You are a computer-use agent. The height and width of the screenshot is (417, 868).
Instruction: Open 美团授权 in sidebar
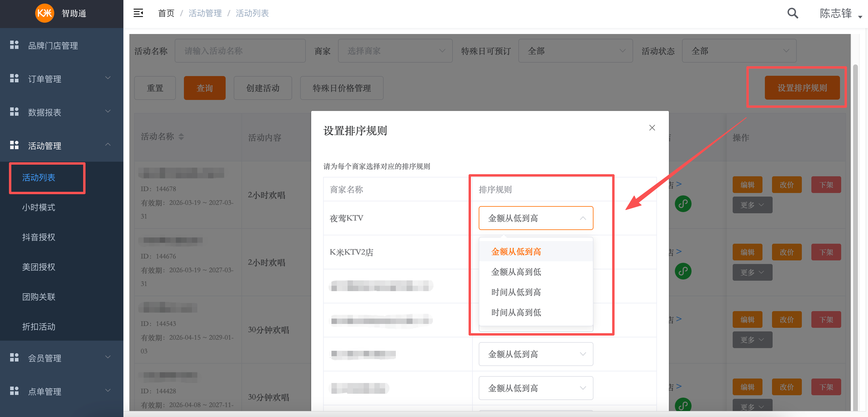pos(39,267)
